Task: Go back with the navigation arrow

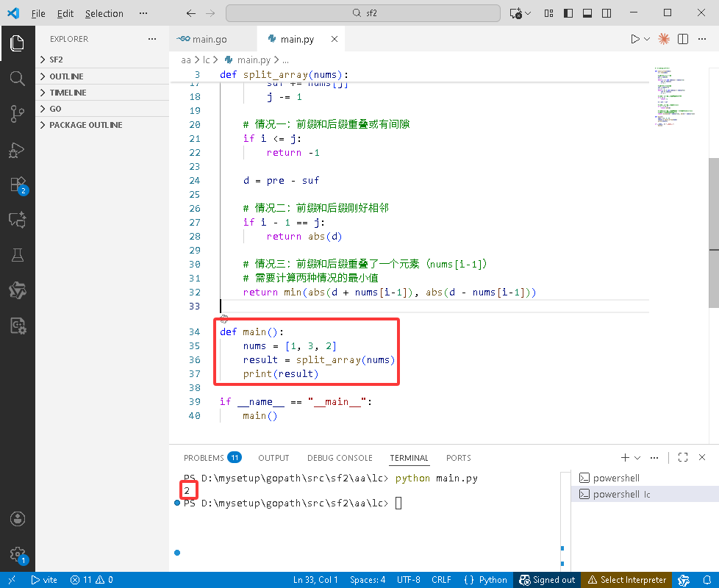Action: pos(191,13)
